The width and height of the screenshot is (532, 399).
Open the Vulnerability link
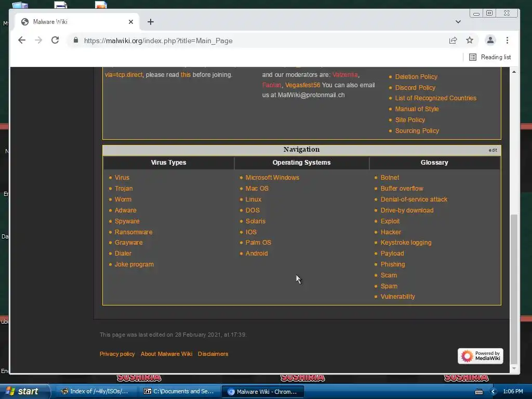(397, 297)
